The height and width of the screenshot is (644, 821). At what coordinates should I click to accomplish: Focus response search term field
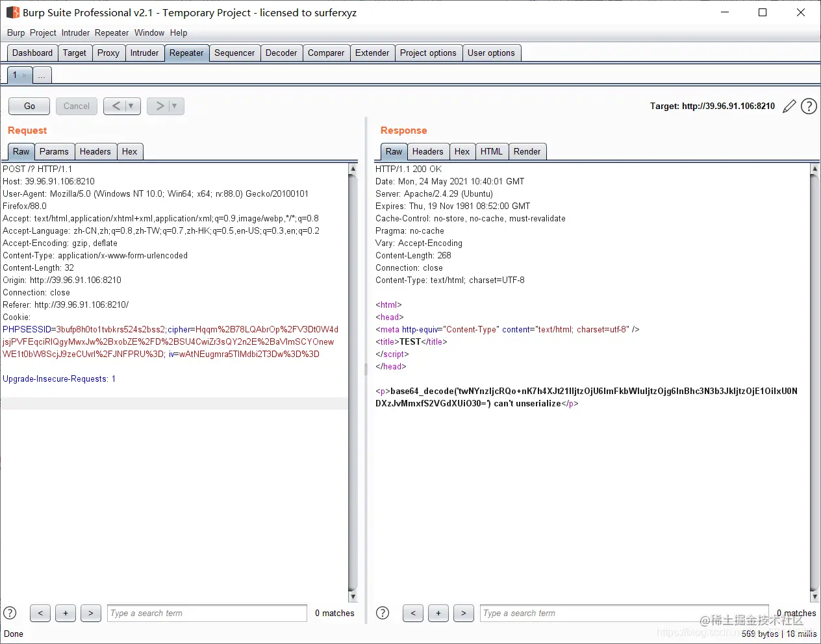pyautogui.click(x=625, y=613)
